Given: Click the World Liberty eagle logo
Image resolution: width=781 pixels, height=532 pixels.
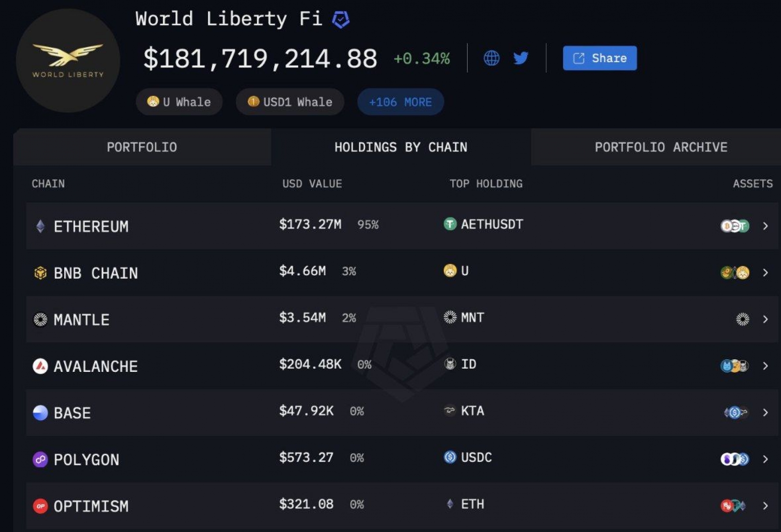Looking at the screenshot, I should (x=68, y=61).
